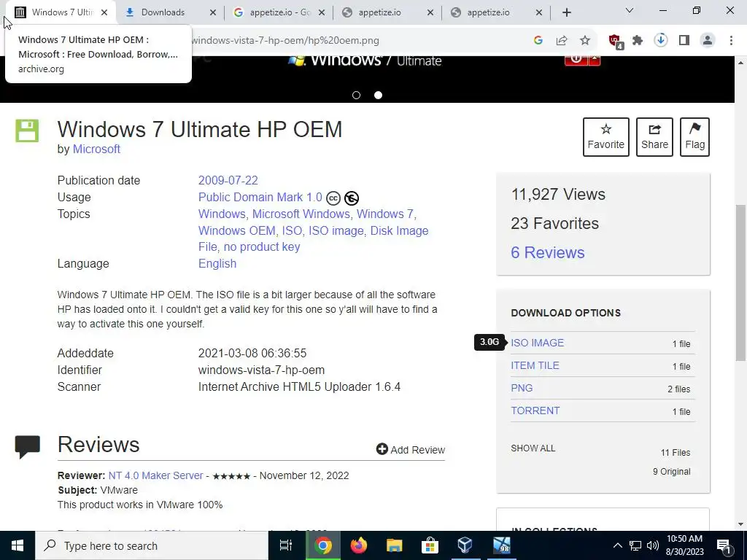Click scrollbar down arrow

coord(740,524)
